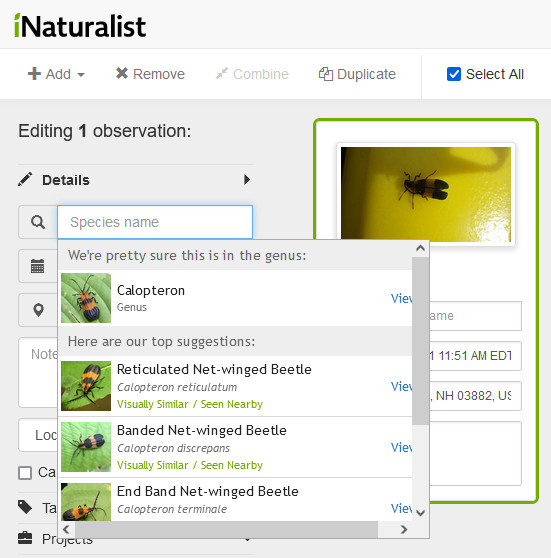Click the horizontal scrollbar thumb
This screenshot has width=551, height=558.
(x=226, y=530)
